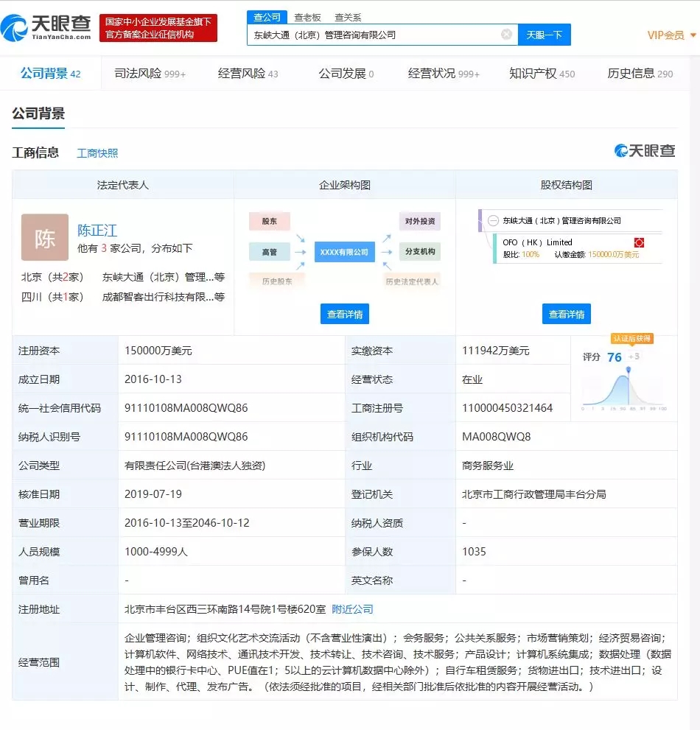Click the red OFO shareholder badge icon
The image size is (700, 730).
[x=639, y=242]
